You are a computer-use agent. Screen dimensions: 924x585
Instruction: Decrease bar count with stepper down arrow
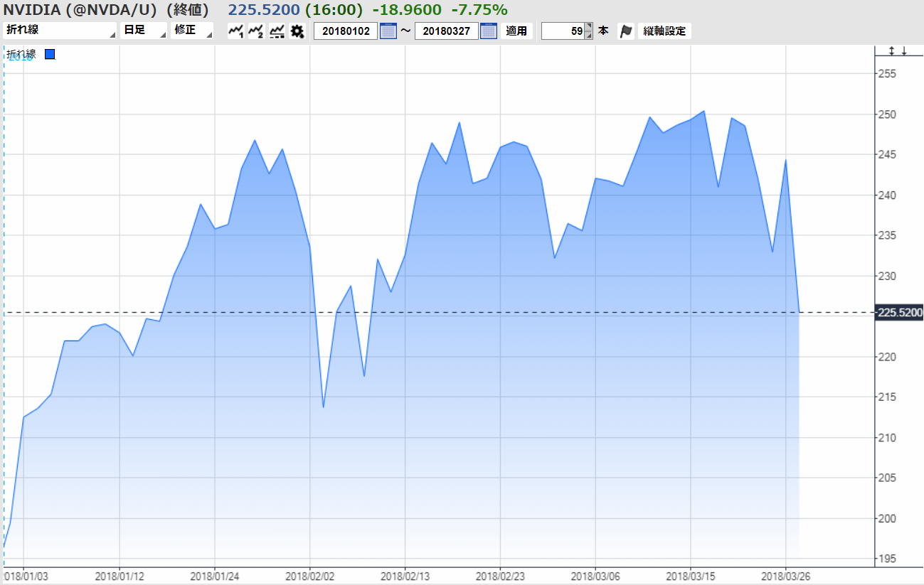[x=588, y=36]
